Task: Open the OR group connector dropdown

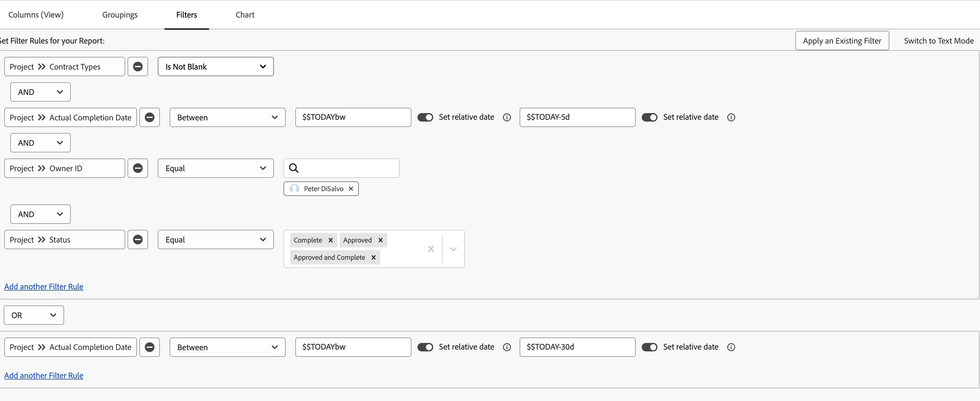Action: 34,315
